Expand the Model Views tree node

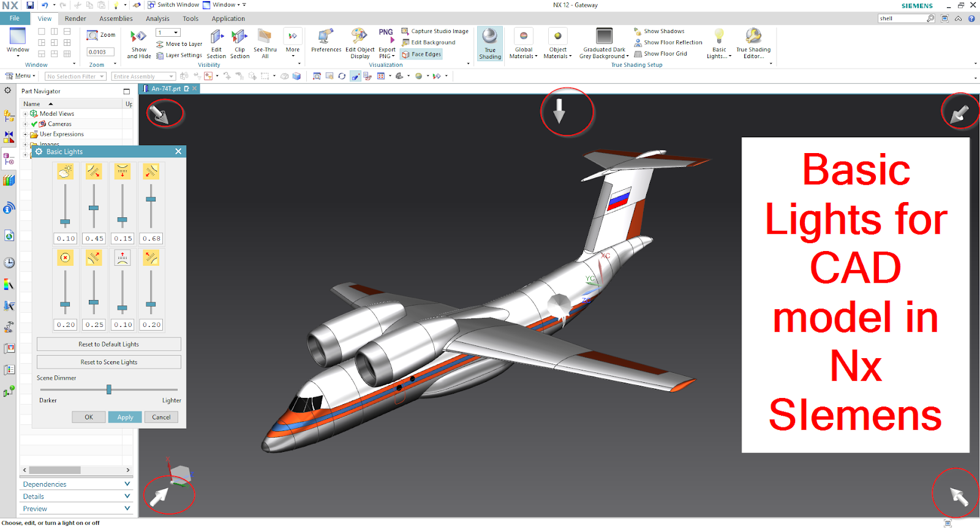(x=26, y=114)
